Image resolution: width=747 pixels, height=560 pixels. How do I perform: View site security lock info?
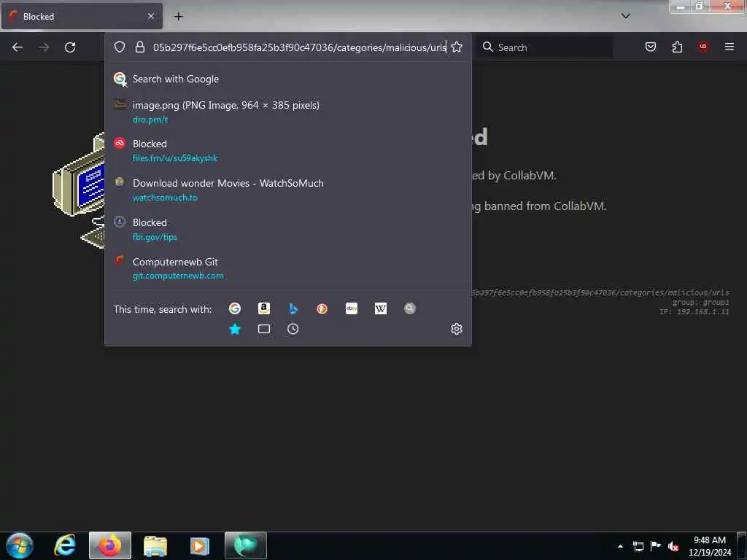pyautogui.click(x=139, y=47)
